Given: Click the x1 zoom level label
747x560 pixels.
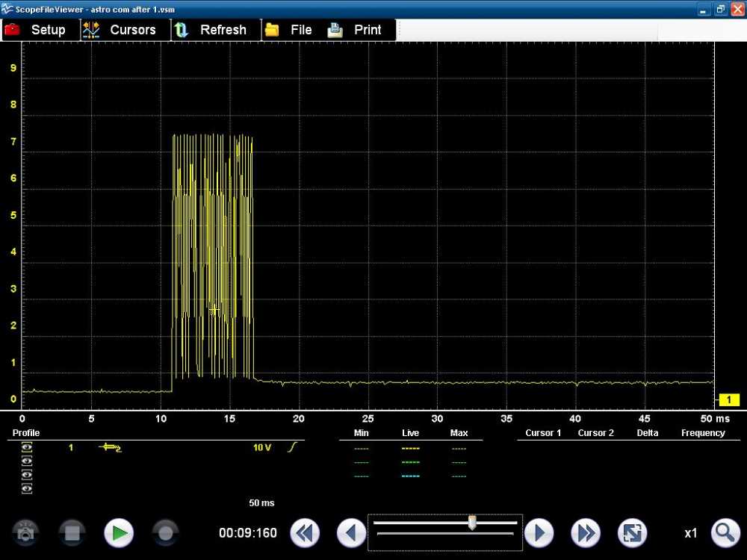Looking at the screenshot, I should 691,533.
